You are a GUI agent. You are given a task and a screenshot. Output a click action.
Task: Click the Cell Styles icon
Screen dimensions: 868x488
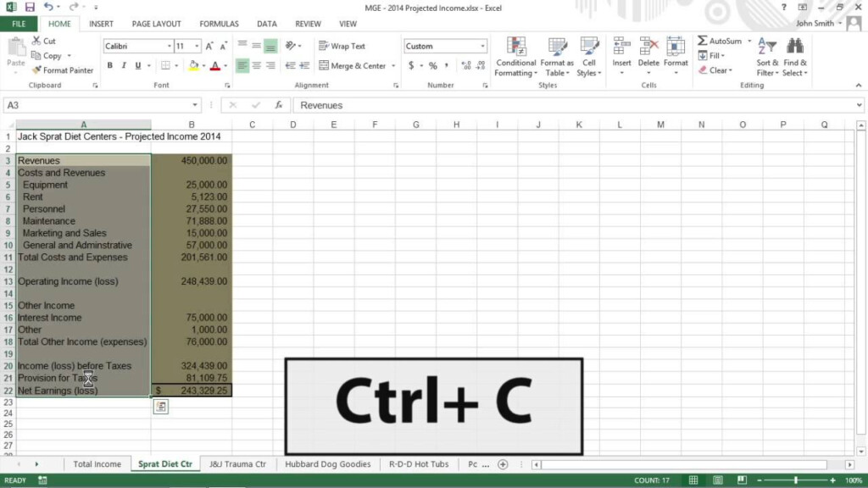tap(589, 56)
